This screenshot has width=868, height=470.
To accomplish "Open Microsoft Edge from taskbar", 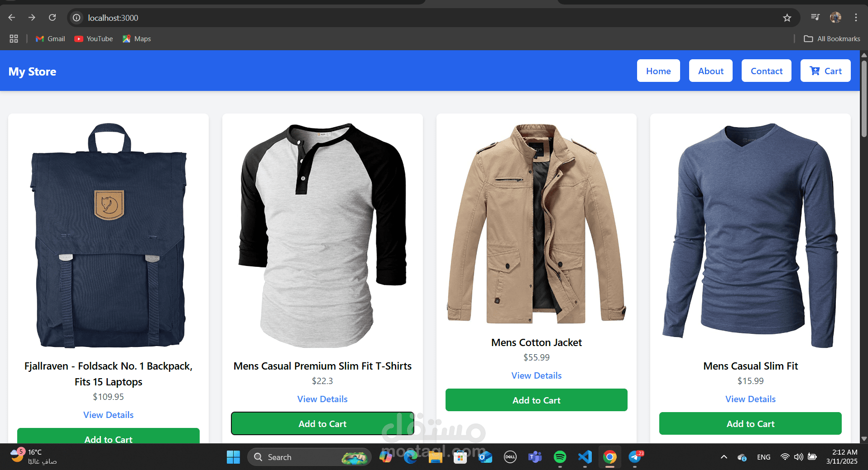I will 410,457.
